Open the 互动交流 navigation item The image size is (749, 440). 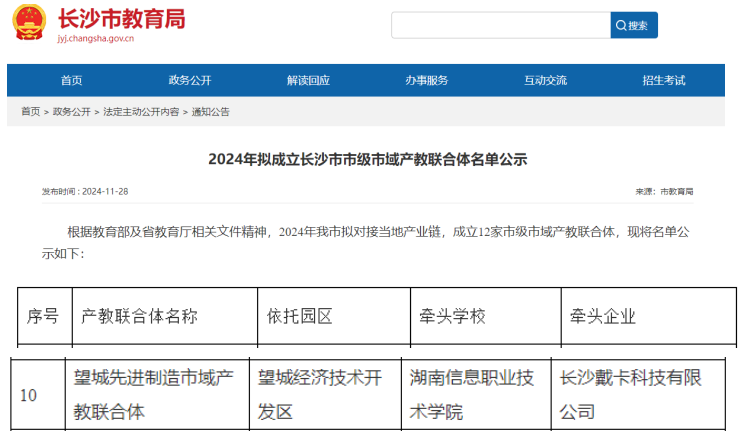click(x=545, y=80)
